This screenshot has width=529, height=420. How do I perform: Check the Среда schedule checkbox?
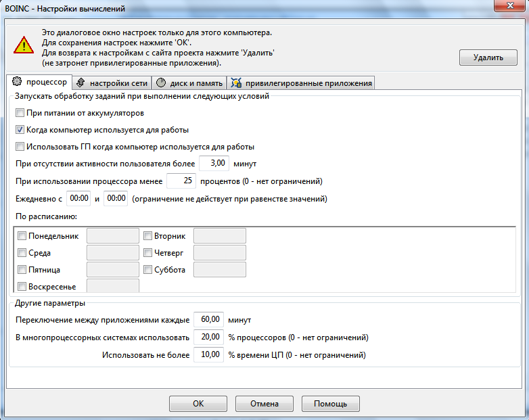[x=22, y=253]
